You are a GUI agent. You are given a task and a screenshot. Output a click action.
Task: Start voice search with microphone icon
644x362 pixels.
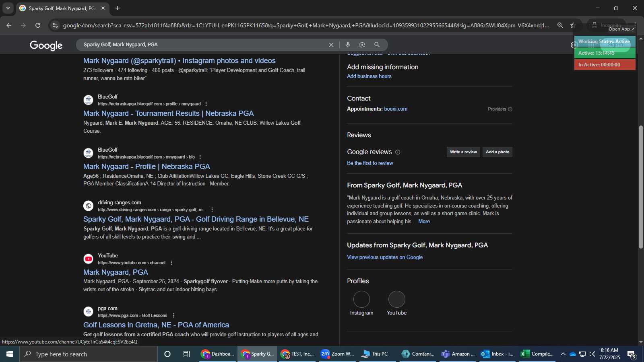click(x=348, y=45)
